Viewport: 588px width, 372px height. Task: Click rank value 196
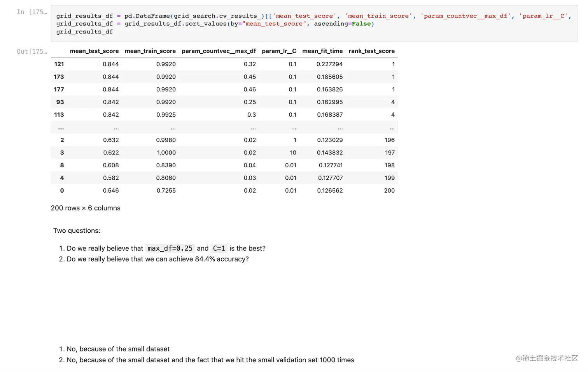click(390, 140)
